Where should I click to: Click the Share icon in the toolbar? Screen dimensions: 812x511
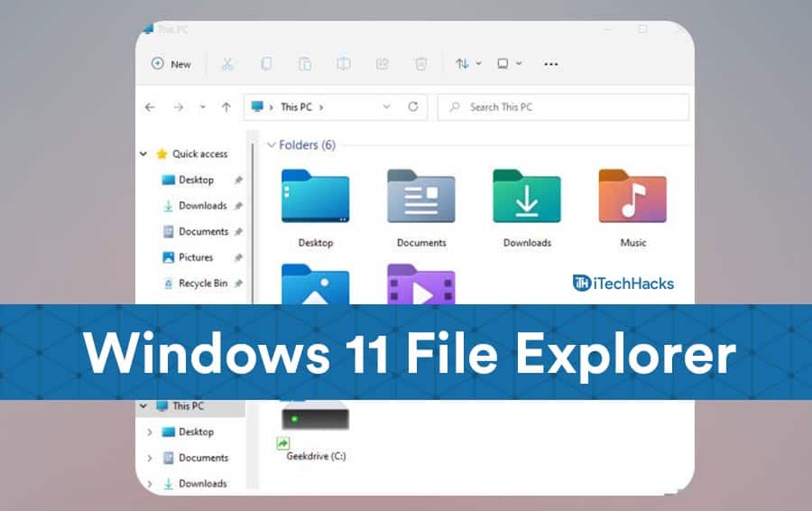coord(383,64)
